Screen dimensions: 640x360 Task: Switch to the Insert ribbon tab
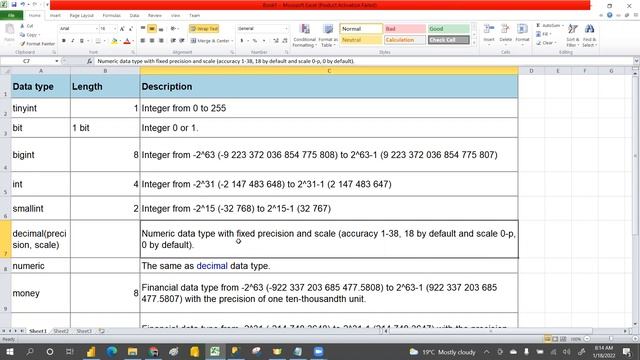[x=55, y=16]
